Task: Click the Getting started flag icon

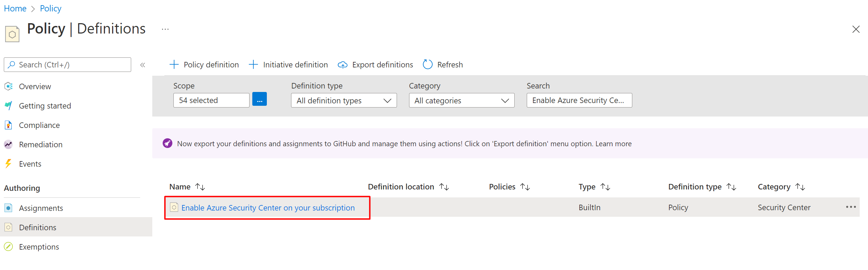Action: point(8,105)
